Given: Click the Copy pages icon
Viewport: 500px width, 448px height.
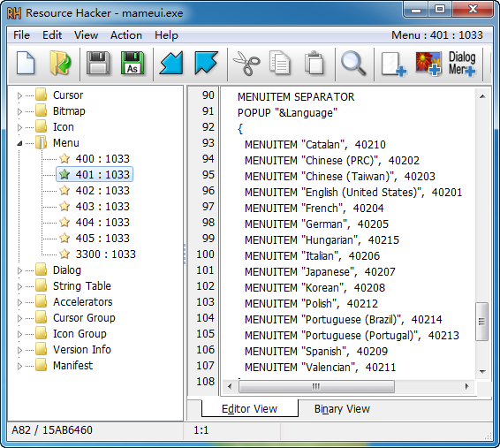Looking at the screenshot, I should pos(280,63).
